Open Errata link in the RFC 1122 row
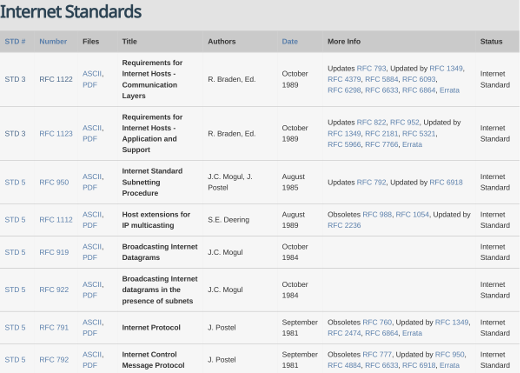Viewport: 520px width, 373px height. pos(449,90)
